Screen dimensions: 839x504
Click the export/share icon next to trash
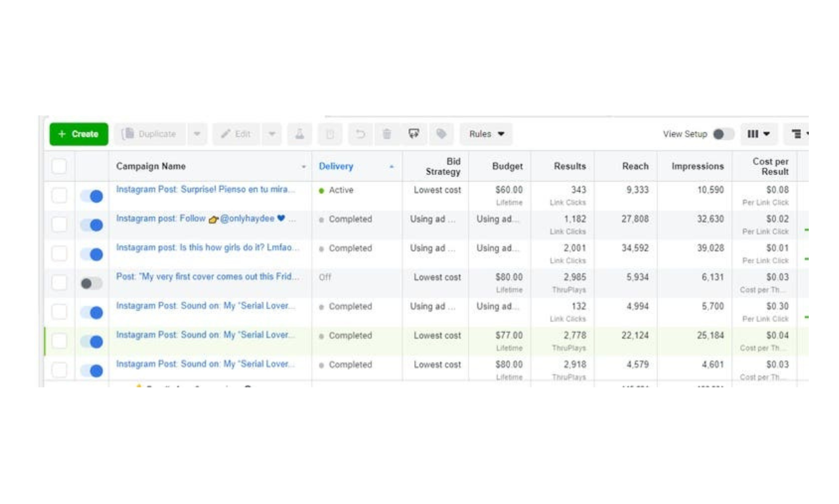pyautogui.click(x=414, y=134)
